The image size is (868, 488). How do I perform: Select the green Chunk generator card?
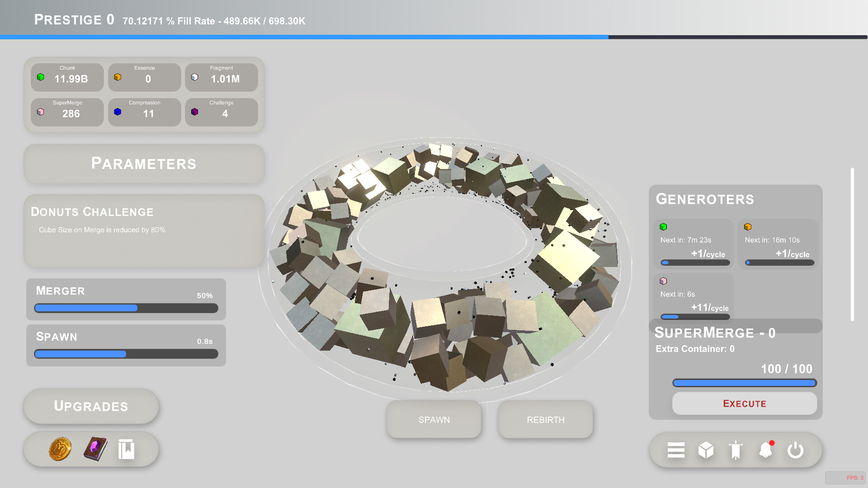coord(694,244)
